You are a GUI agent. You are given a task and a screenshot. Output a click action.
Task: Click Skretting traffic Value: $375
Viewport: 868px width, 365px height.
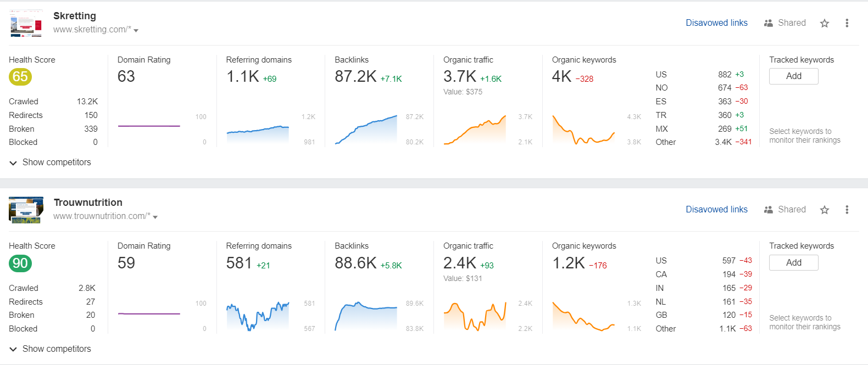coord(463,92)
